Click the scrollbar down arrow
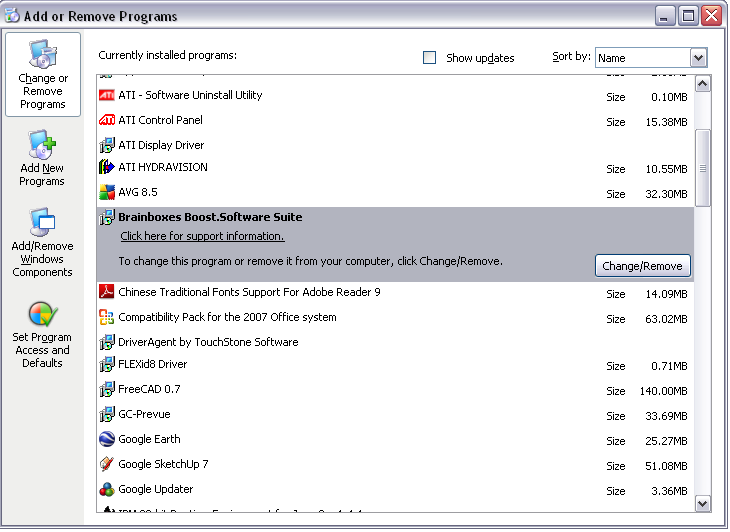This screenshot has width=730, height=532. coord(703,503)
